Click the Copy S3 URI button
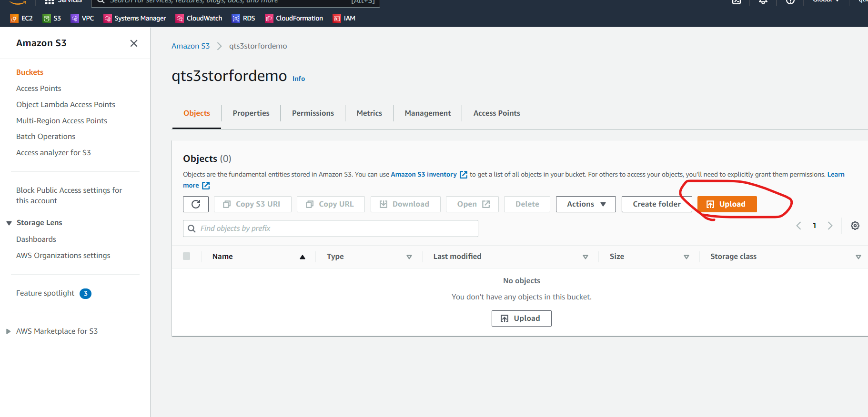Image resolution: width=868 pixels, height=417 pixels. (252, 204)
